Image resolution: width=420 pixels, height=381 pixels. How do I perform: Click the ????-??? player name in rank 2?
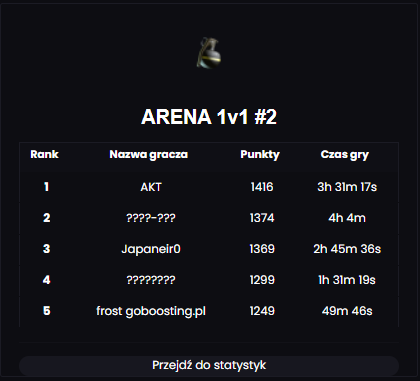tap(151, 218)
